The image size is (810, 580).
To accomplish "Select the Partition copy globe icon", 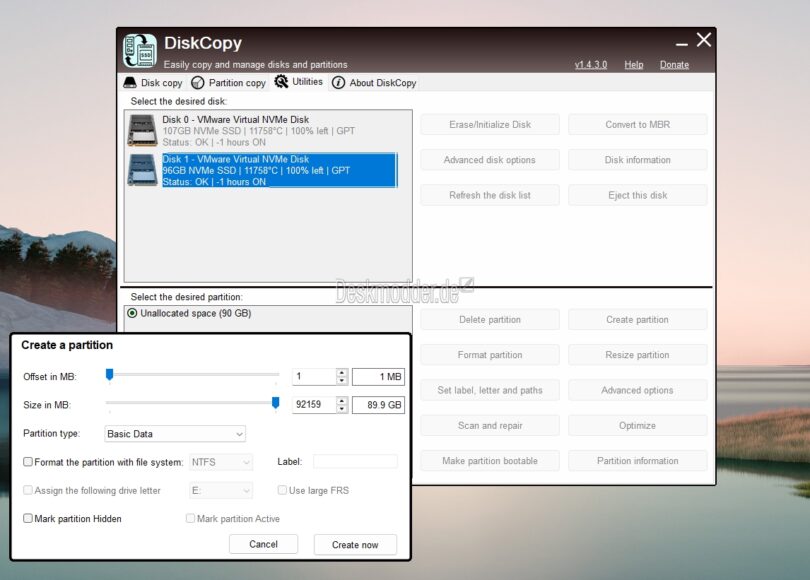I will [196, 83].
